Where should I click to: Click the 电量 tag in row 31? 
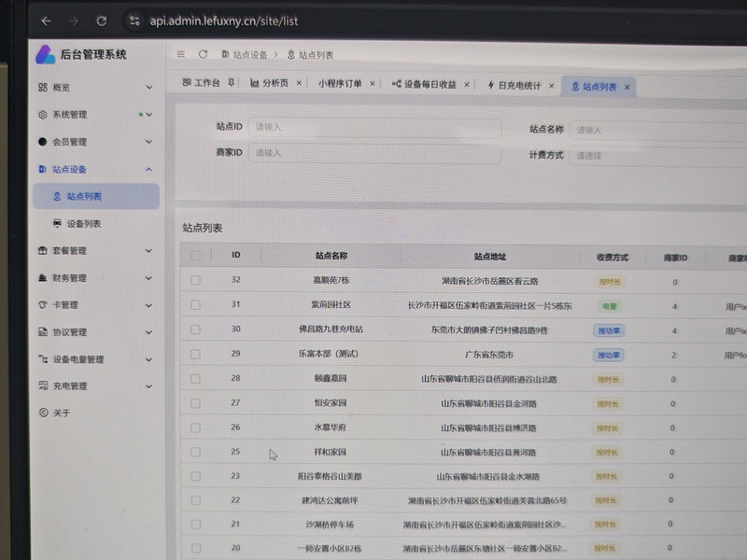coord(610,306)
